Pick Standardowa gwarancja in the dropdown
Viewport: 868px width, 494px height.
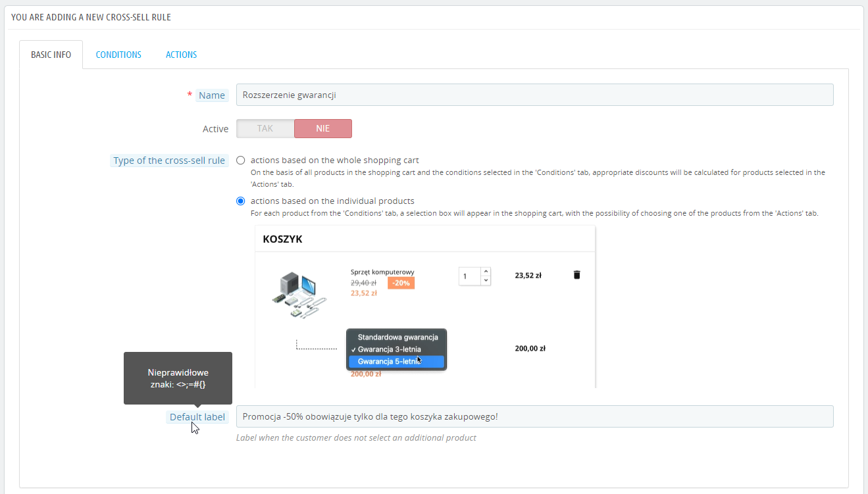(397, 337)
